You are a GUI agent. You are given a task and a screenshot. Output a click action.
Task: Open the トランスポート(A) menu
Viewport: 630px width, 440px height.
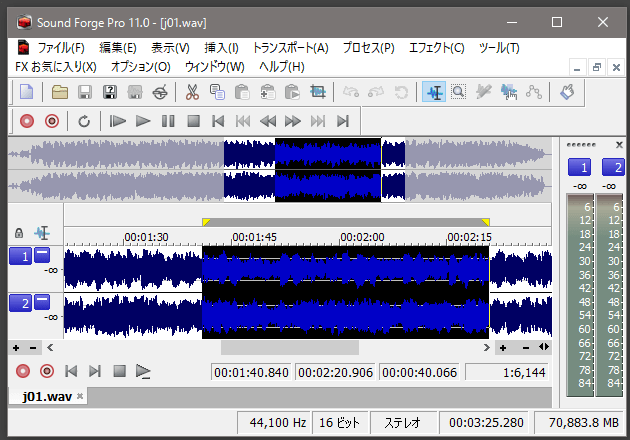[290, 48]
